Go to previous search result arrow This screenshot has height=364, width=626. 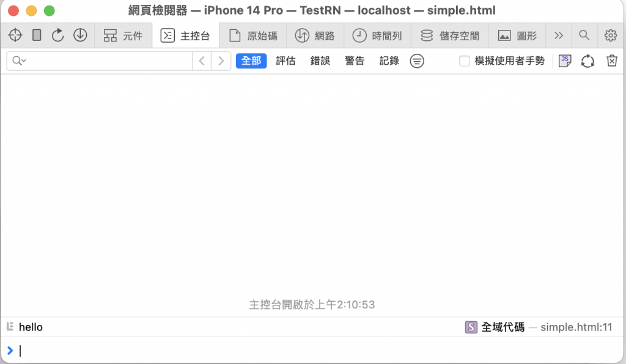[x=202, y=61]
